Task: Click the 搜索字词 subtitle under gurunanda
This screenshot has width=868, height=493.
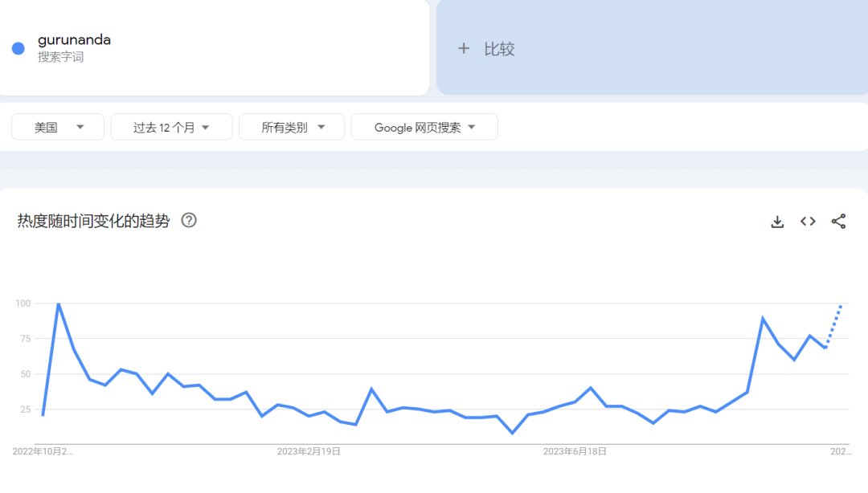Action: [60, 58]
